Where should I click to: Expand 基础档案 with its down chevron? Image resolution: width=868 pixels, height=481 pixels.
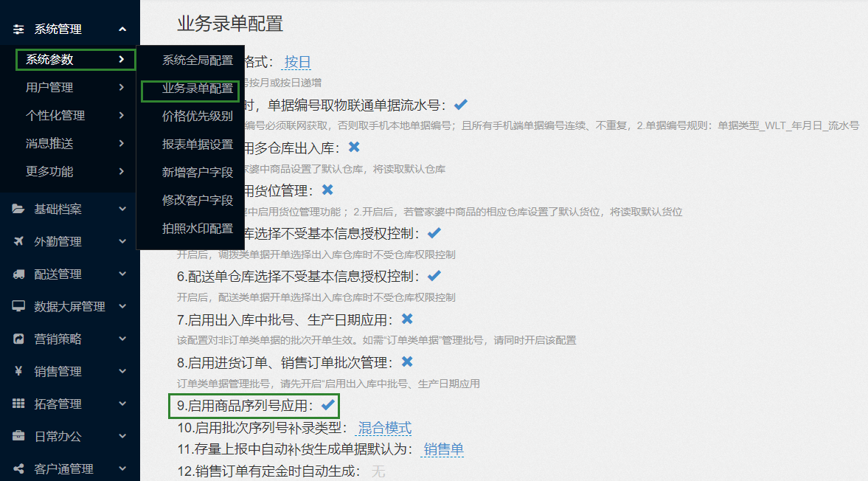pyautogui.click(x=122, y=210)
